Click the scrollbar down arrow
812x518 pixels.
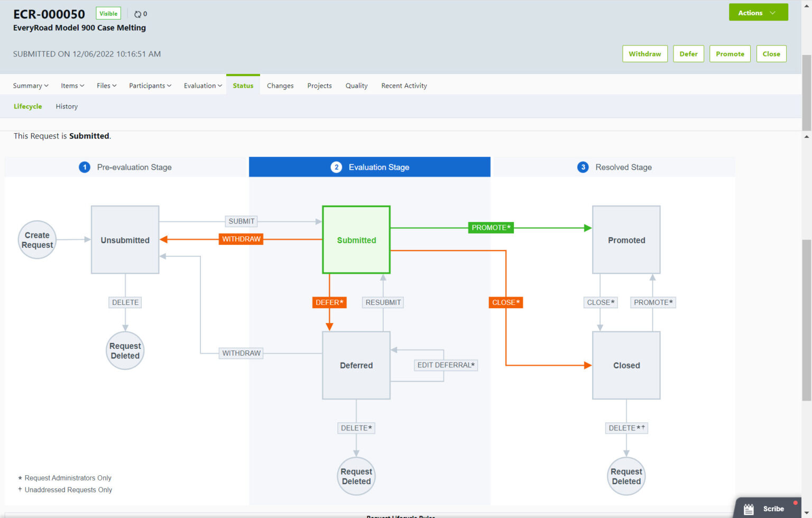808,512
